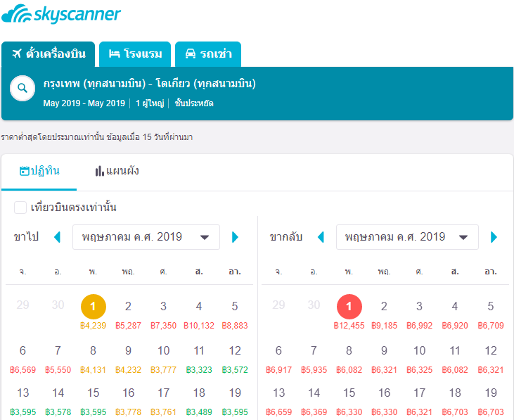Viewport: 514px width, 420px height.
Task: Go to next month for departure calendar
Action: [235, 237]
